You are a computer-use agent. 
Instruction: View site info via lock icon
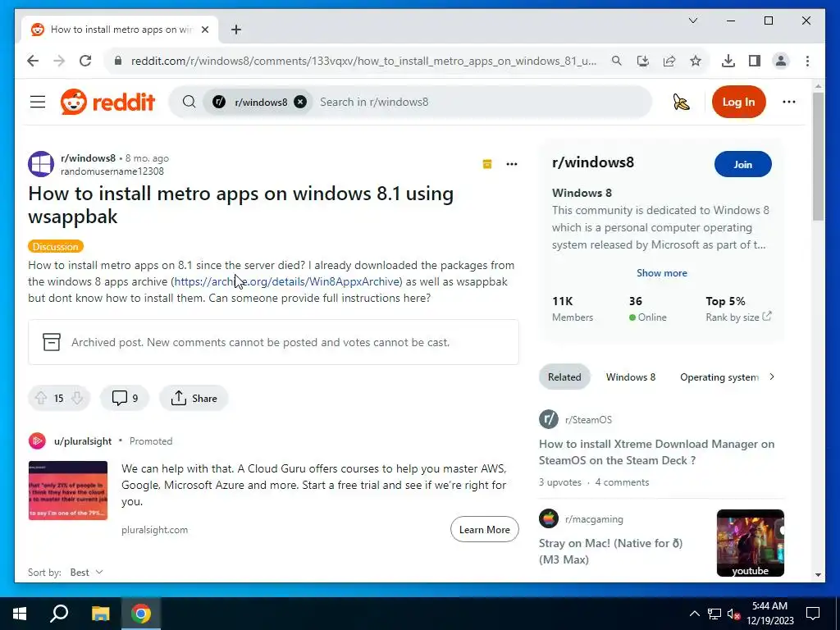coord(118,61)
